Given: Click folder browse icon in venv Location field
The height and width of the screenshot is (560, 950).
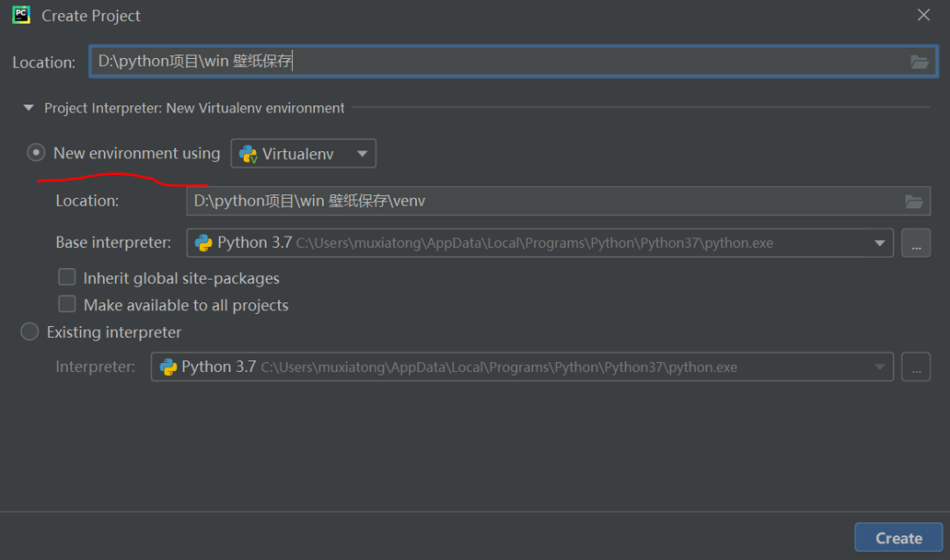Looking at the screenshot, I should pyautogui.click(x=914, y=201).
